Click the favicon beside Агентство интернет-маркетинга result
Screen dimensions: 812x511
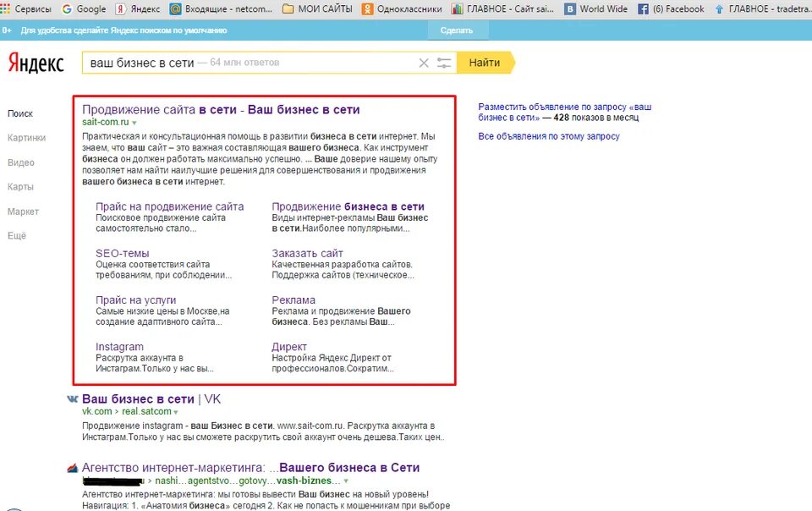tap(73, 468)
